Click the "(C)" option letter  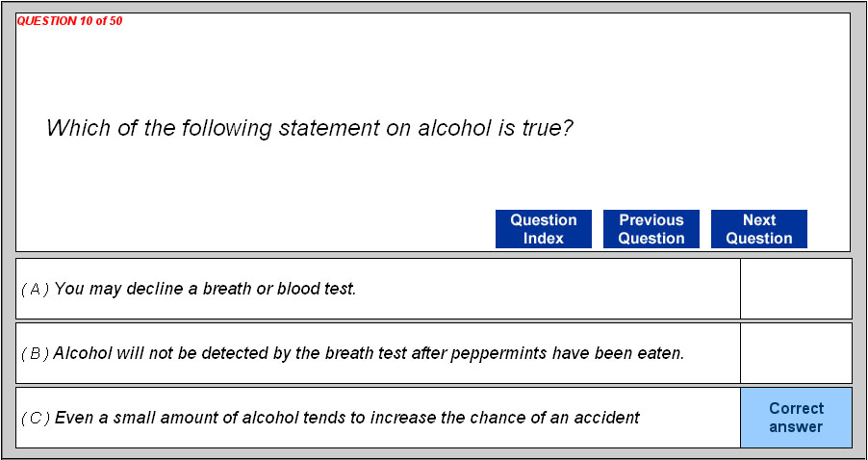(36, 418)
